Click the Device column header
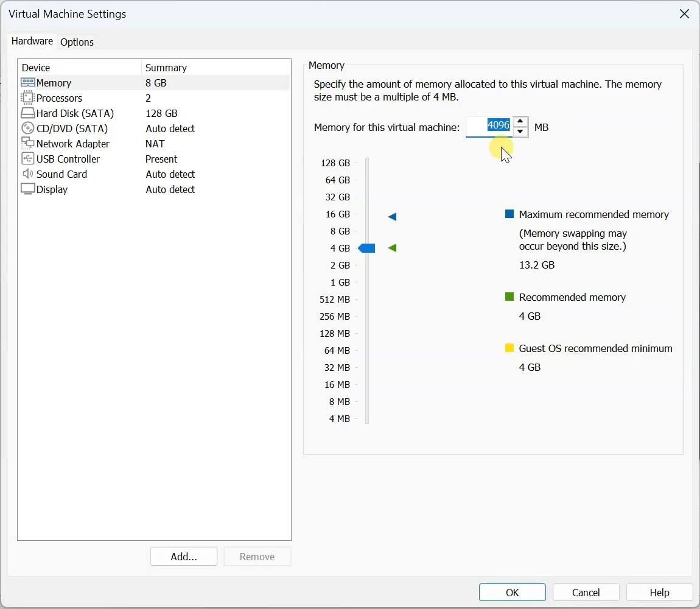The width and height of the screenshot is (700, 609). (x=80, y=68)
